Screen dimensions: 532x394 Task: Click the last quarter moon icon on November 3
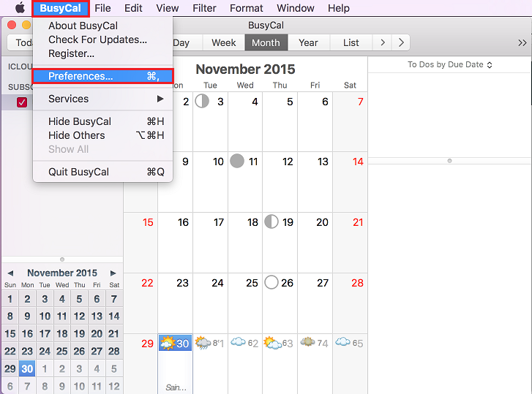[202, 101]
